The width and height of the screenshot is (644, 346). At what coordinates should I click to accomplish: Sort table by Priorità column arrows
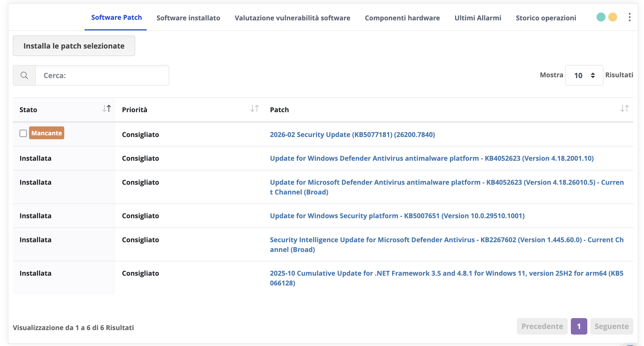[254, 109]
